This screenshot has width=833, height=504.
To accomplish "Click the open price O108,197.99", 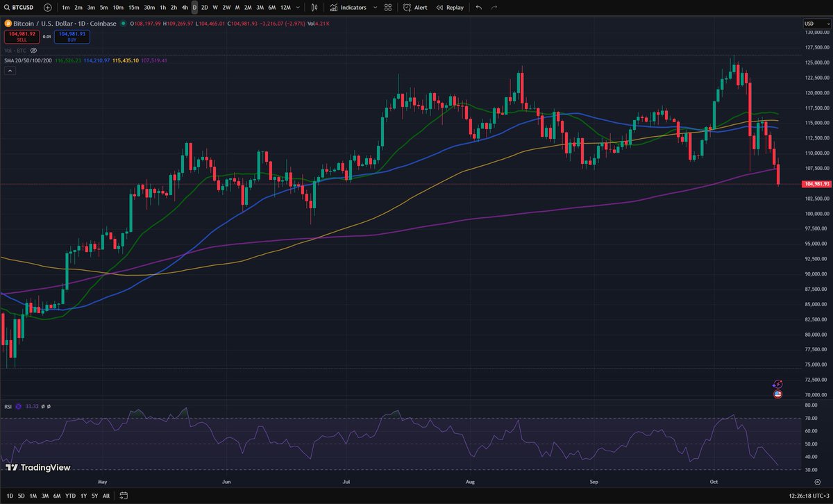I will pyautogui.click(x=145, y=23).
